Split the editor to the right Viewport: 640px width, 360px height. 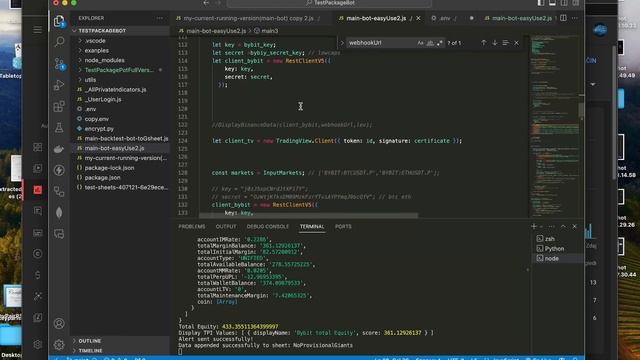[563, 18]
